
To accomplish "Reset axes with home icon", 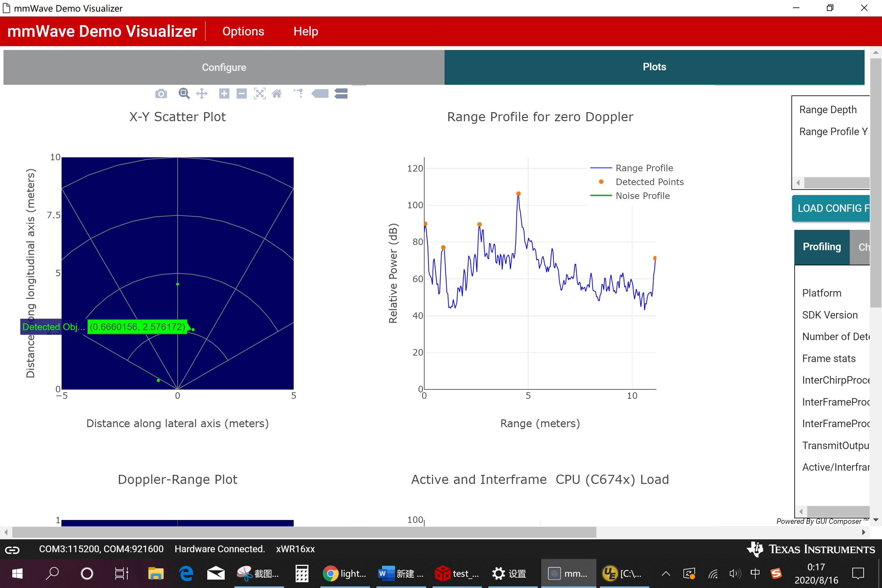I will click(x=277, y=93).
